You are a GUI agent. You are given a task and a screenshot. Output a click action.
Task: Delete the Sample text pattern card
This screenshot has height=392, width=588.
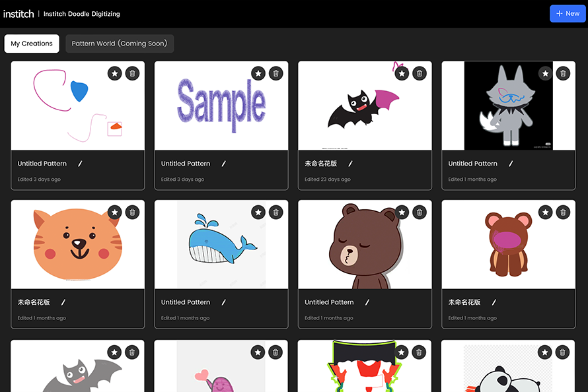(276, 73)
